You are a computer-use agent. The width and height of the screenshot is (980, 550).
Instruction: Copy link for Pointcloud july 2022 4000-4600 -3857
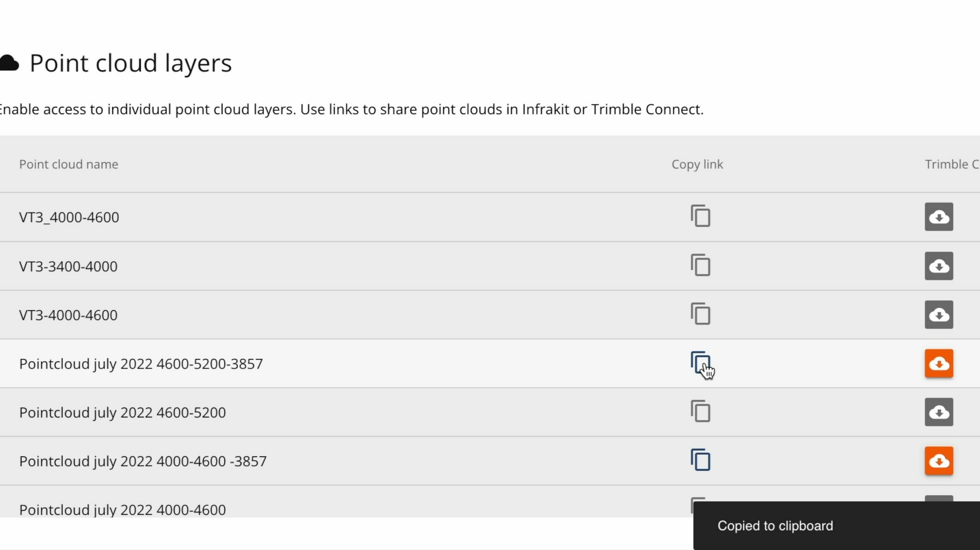700,460
